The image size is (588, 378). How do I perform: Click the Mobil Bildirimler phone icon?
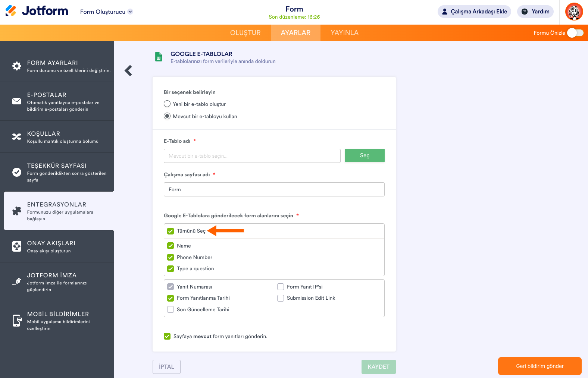pos(17,321)
